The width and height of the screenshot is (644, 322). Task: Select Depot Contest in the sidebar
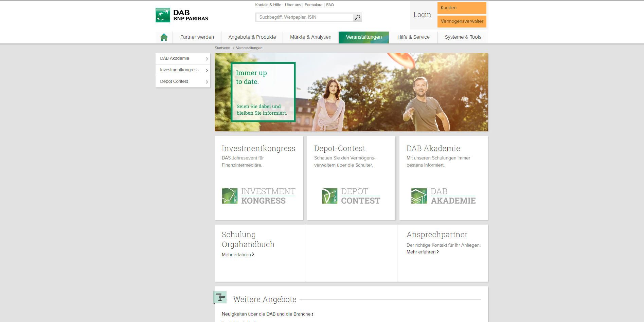(183, 82)
